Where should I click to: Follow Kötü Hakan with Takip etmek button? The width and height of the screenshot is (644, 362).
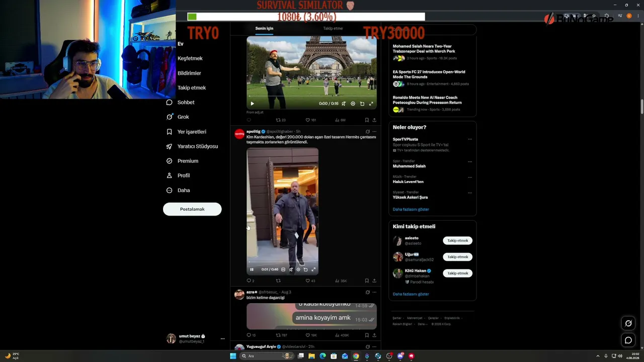[458, 273]
